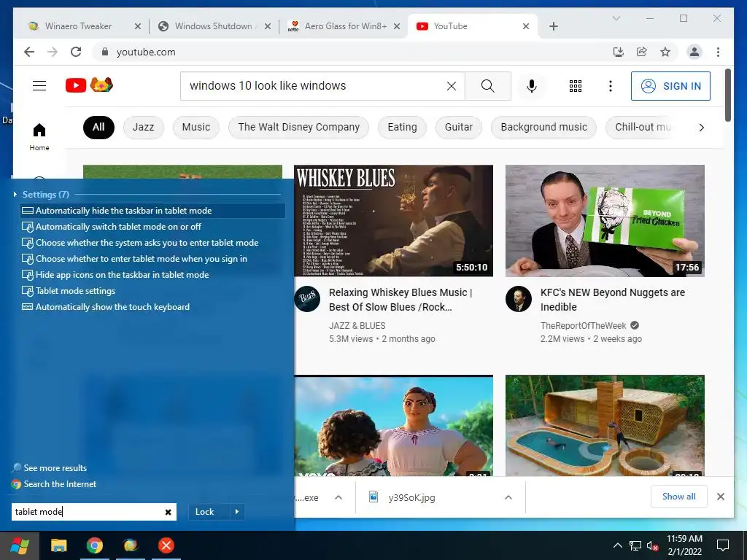Open the Chrome three-dot menu

pos(718,52)
